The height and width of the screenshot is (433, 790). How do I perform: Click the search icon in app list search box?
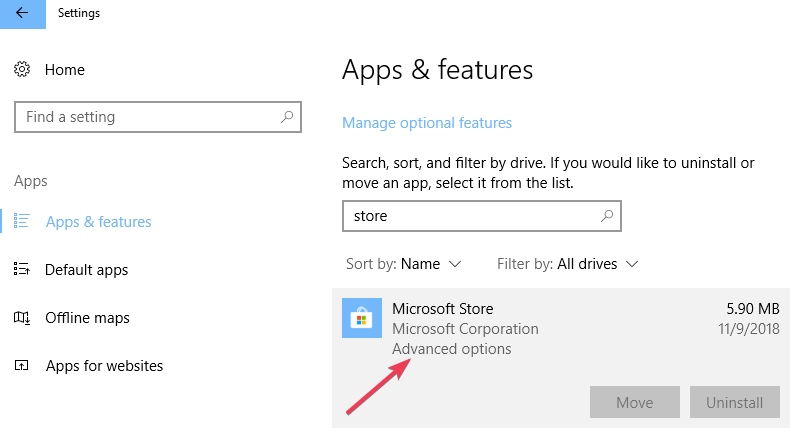point(607,216)
